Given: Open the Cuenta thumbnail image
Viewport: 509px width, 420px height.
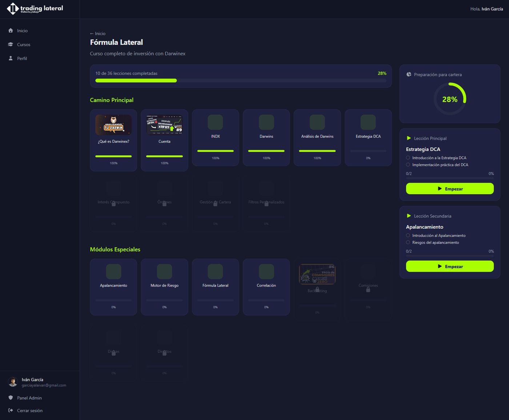Looking at the screenshot, I should click(x=164, y=125).
